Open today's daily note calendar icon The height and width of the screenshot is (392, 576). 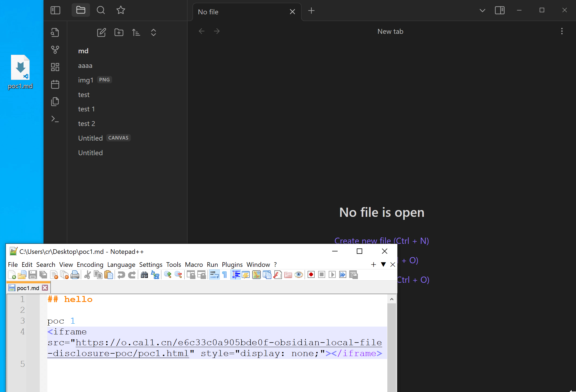click(55, 84)
